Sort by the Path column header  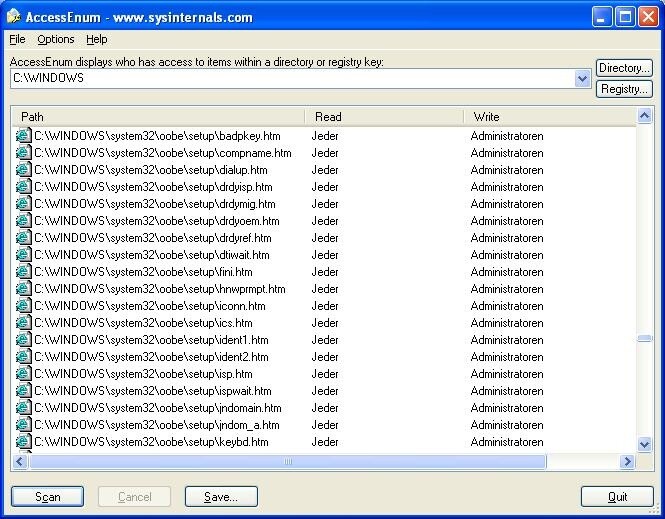tap(158, 117)
